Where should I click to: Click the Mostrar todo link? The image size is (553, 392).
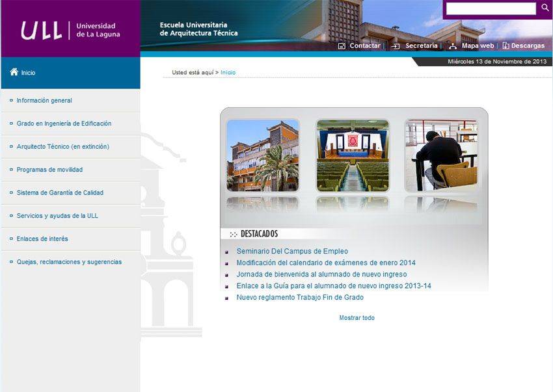tap(357, 318)
